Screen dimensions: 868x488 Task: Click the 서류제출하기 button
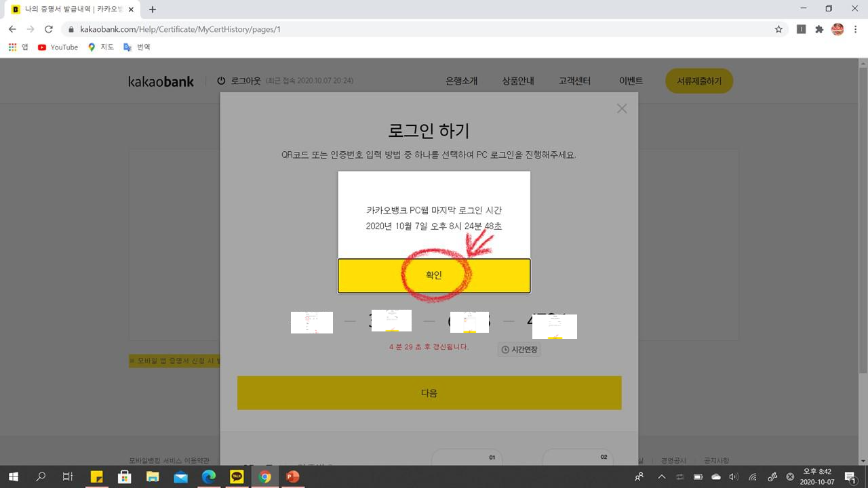click(699, 81)
